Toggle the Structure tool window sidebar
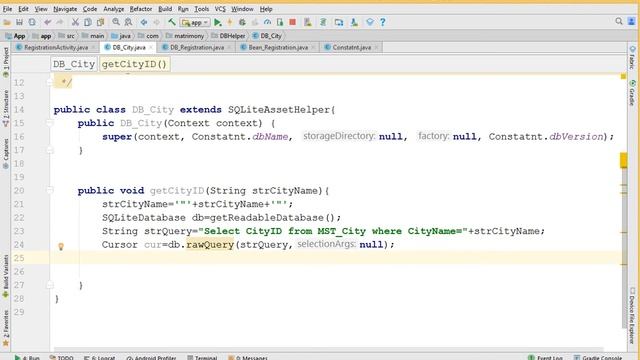 6,108
